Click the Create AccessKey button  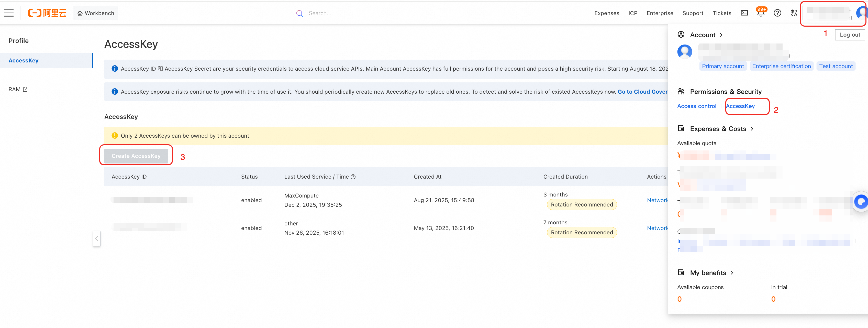click(136, 156)
